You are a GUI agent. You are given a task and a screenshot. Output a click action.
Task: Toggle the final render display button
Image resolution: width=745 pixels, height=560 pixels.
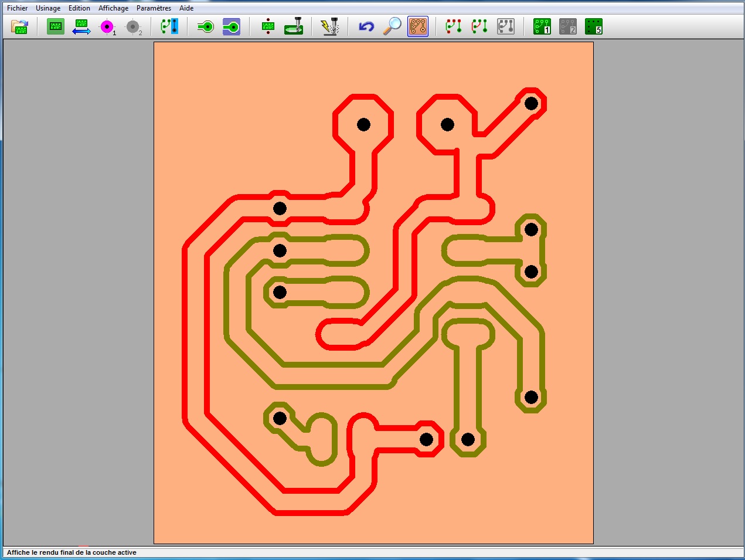click(418, 27)
